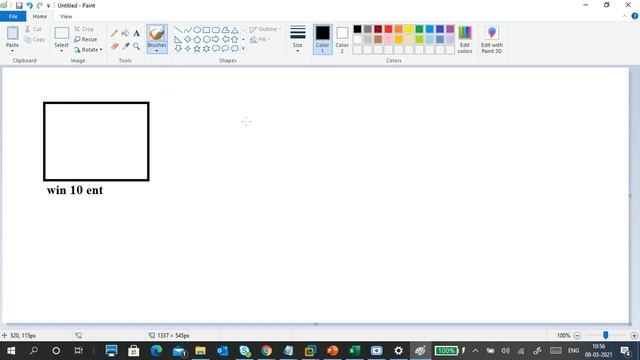Open the Edit colors dialog
This screenshot has height=360, width=640.
pyautogui.click(x=465, y=40)
